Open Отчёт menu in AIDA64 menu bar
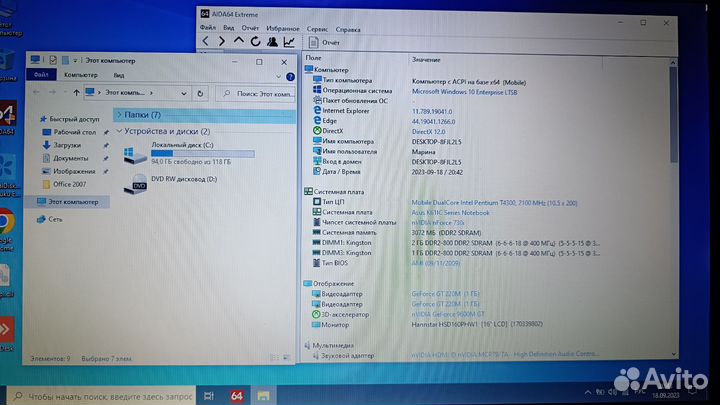 [x=250, y=28]
